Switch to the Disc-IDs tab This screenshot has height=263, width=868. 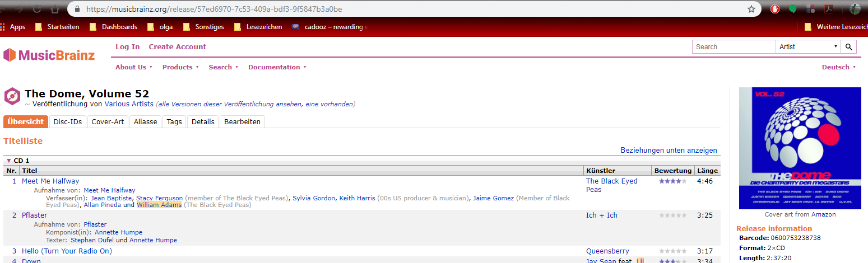tap(68, 121)
